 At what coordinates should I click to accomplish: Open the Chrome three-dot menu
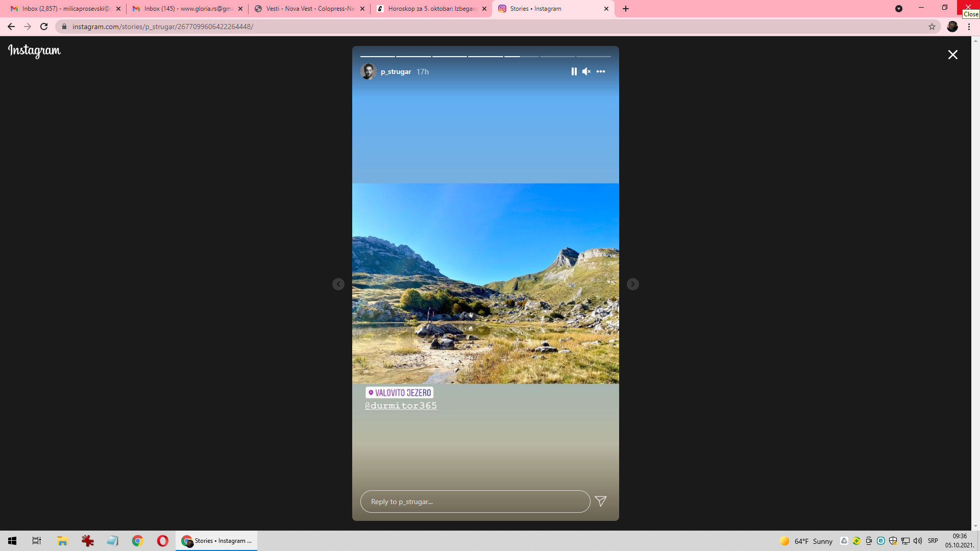969,27
